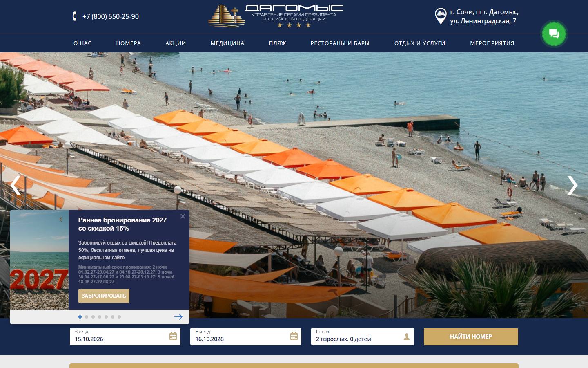Click the ЗАБРОНИРОВАТЬ button in promo
This screenshot has width=588, height=368.
104,296
